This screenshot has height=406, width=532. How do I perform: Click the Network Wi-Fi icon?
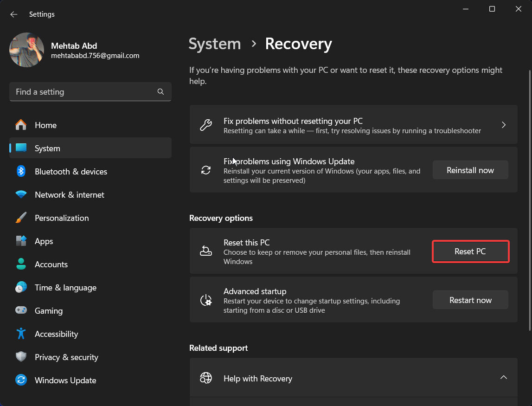[x=21, y=194]
